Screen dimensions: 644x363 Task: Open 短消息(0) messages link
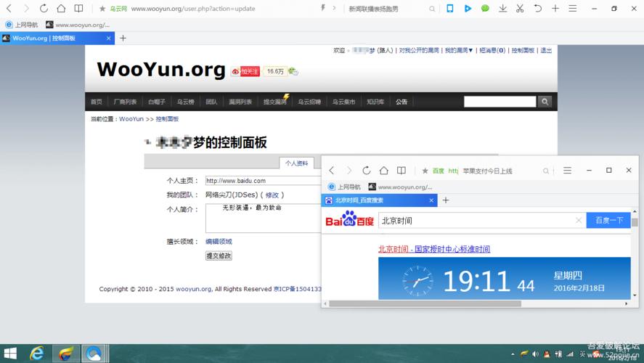[x=492, y=51]
